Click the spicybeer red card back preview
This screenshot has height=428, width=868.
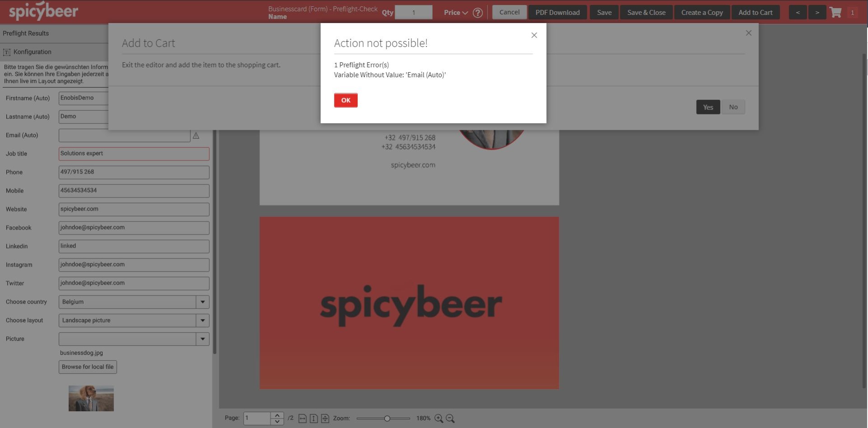pyautogui.click(x=409, y=303)
